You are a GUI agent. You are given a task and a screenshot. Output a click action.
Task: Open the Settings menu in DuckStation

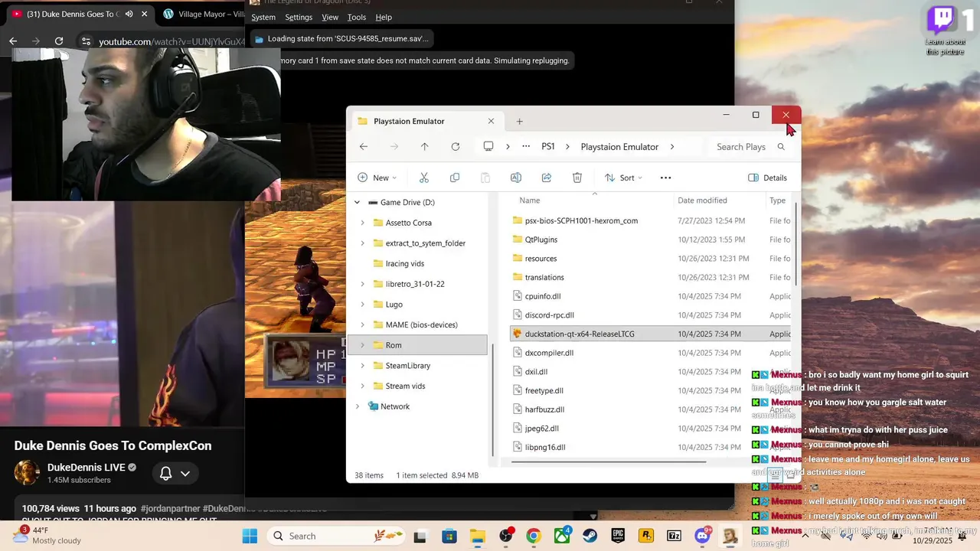pos(299,18)
